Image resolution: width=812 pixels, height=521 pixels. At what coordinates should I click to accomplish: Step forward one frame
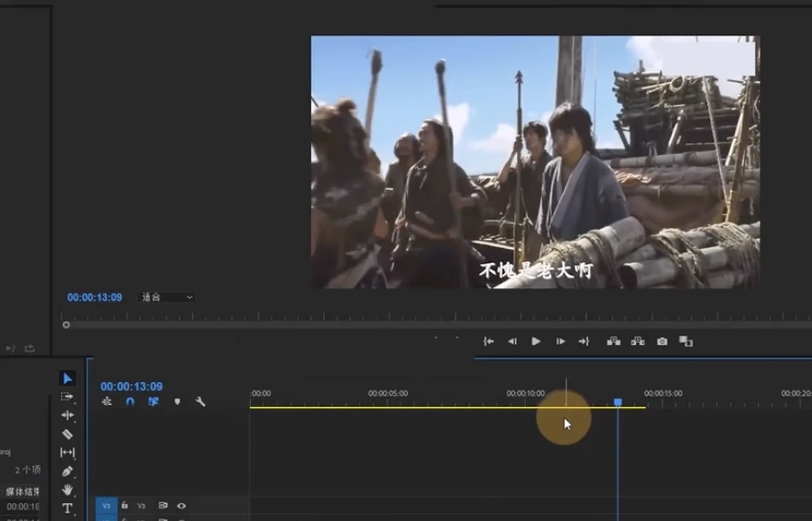point(560,341)
